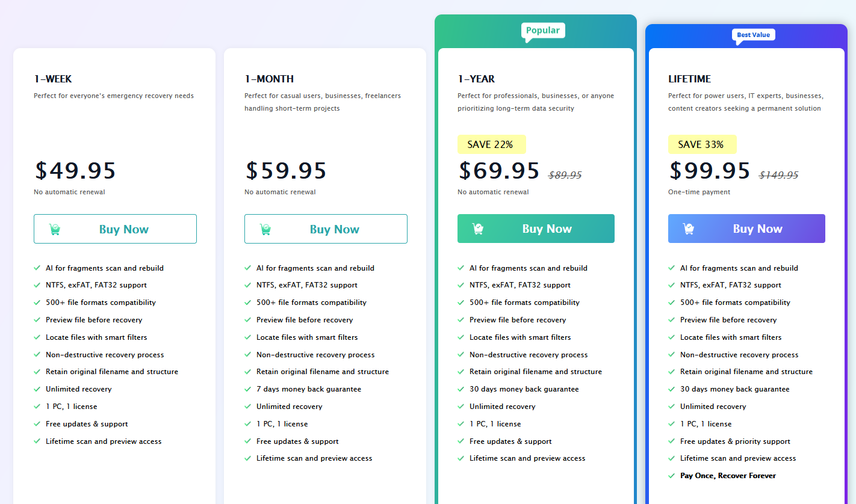Screen dimensions: 856x504
Task: Click the yellow "SAVE 22%" label
Action: point(491,144)
